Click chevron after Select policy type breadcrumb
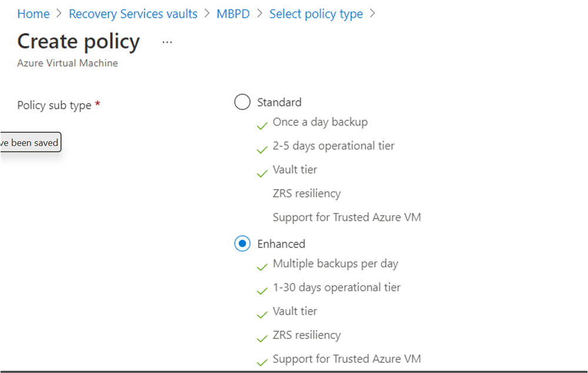 (373, 14)
